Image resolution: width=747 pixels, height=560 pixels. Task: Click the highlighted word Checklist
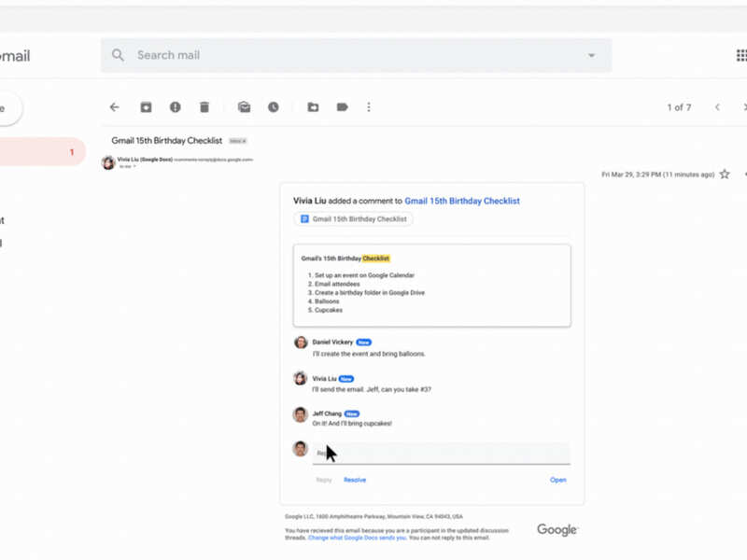(x=376, y=259)
